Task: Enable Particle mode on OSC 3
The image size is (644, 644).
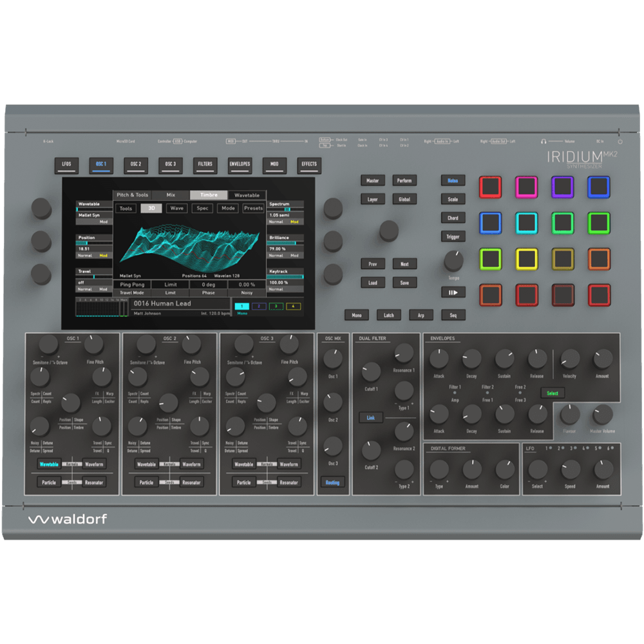Action: click(x=244, y=482)
